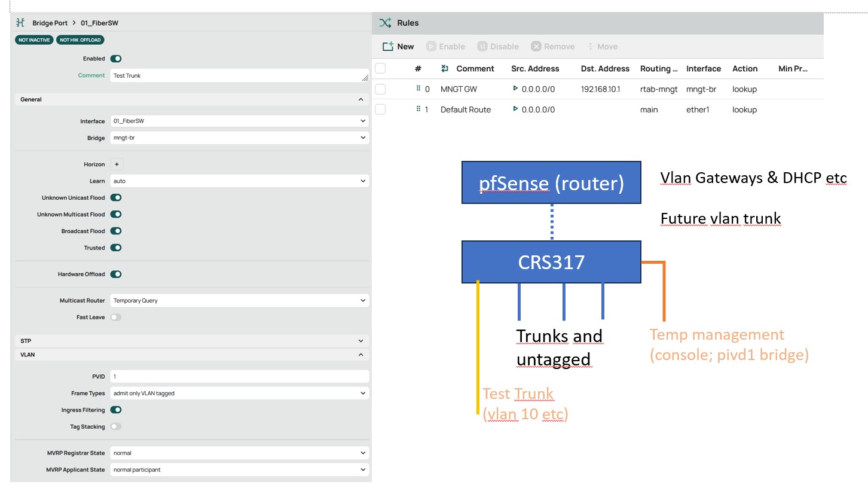Screen dimensions: 868x497
Task: Toggle the Trusted switch
Action: pyautogui.click(x=116, y=248)
